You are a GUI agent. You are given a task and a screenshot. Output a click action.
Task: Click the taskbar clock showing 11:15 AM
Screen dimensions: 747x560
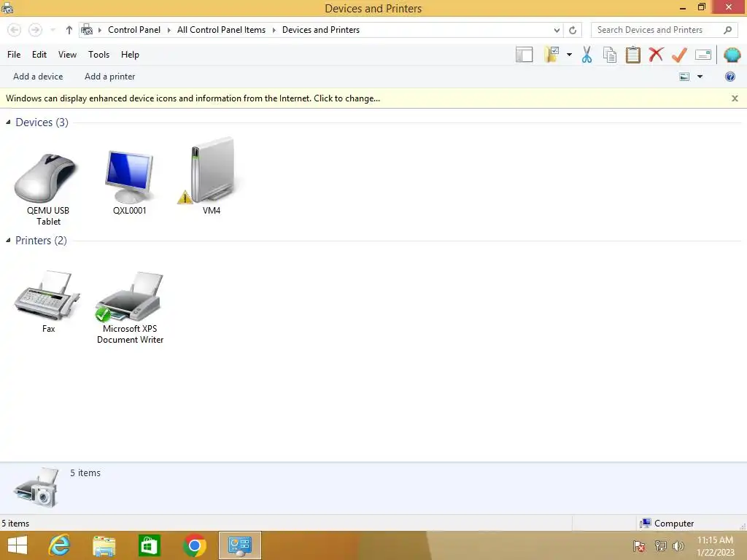coord(715,546)
